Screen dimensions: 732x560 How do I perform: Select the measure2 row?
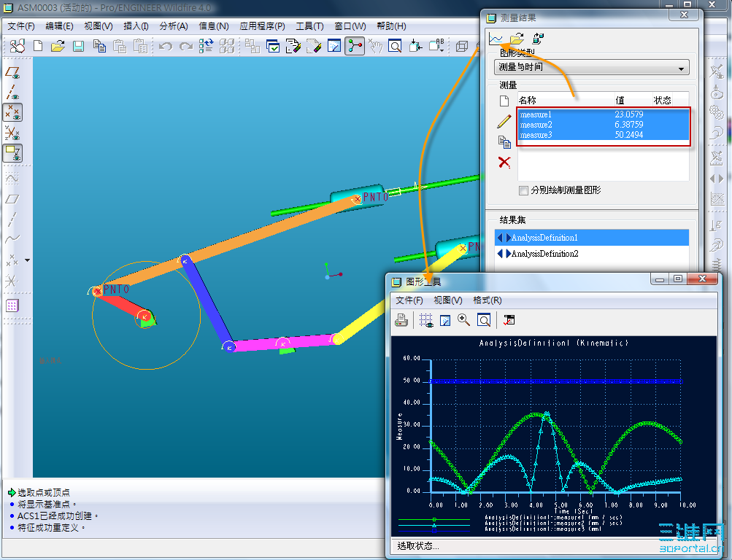tap(604, 125)
